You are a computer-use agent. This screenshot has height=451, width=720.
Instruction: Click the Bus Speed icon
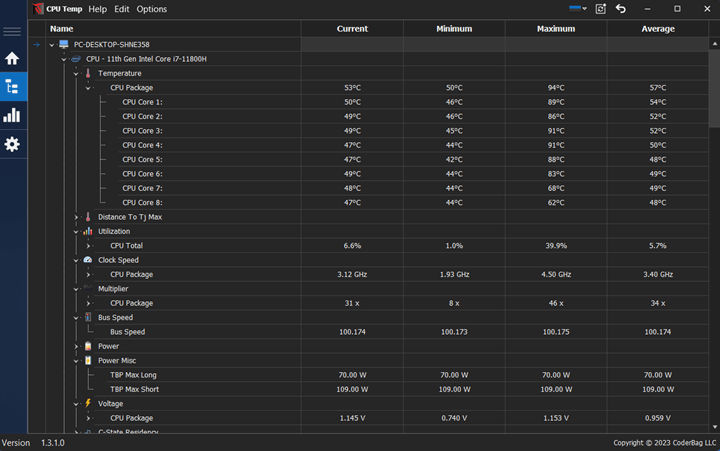(88, 317)
